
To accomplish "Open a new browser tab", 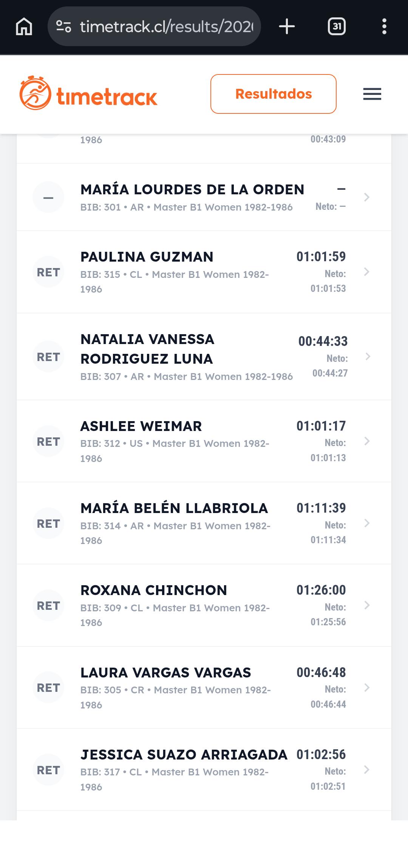I will [x=287, y=26].
